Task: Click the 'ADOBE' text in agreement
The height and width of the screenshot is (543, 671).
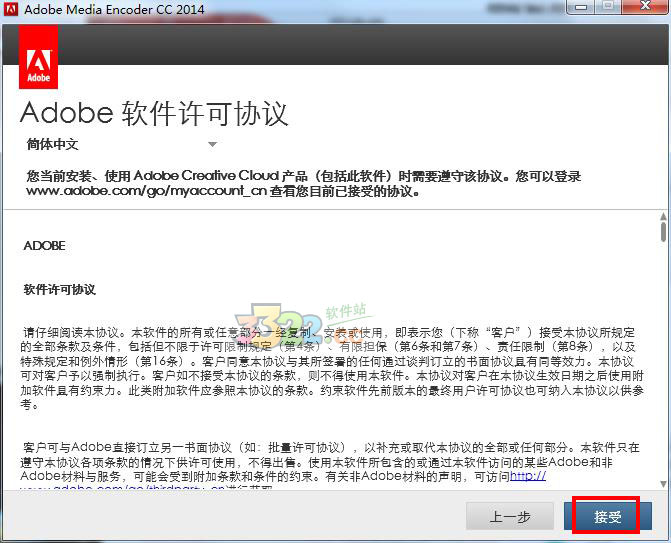Action: coord(45,246)
